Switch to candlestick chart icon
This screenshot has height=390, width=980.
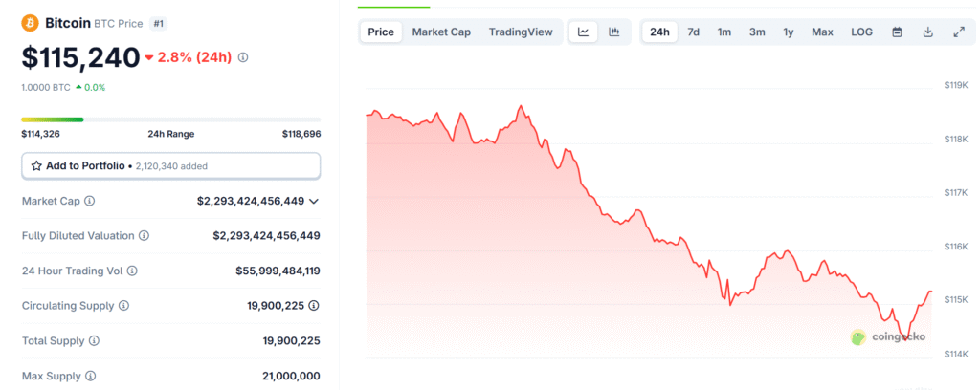point(613,32)
